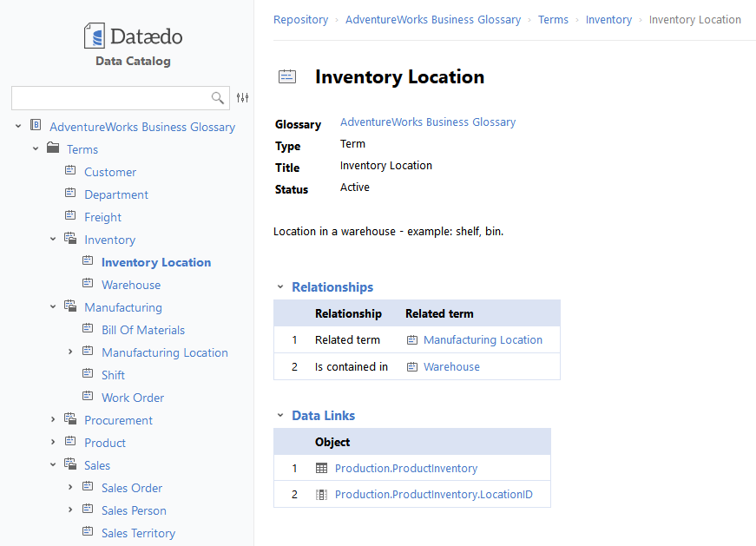Go to Inventory in the breadcrumb

click(x=608, y=19)
